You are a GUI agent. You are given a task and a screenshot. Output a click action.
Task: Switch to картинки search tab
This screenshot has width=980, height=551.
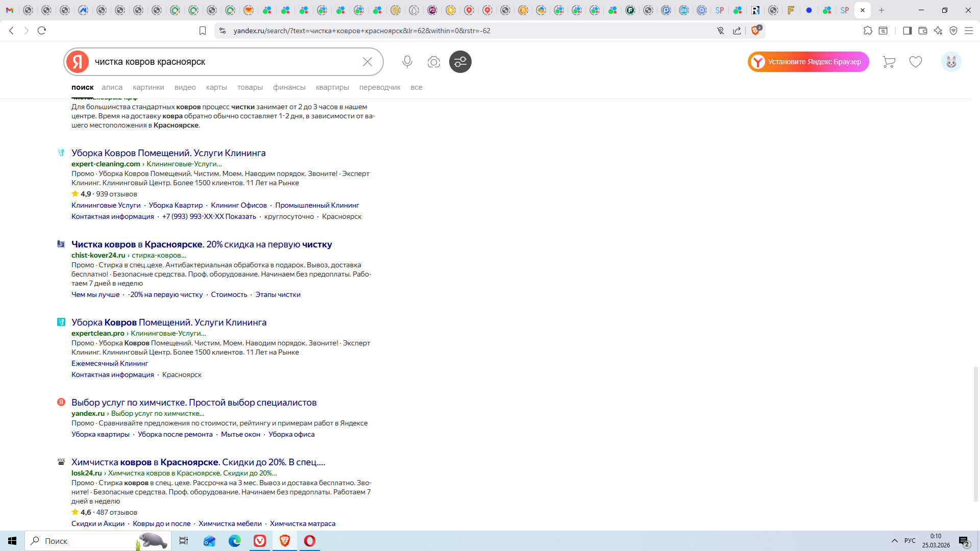tap(148, 87)
